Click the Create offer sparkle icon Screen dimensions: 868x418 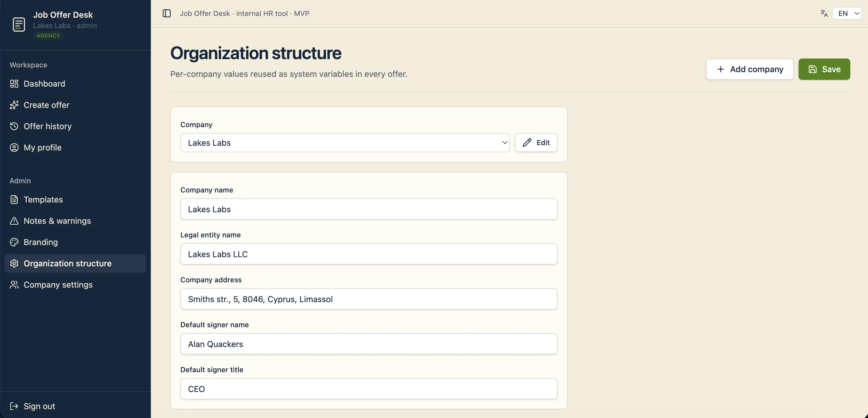(14, 105)
